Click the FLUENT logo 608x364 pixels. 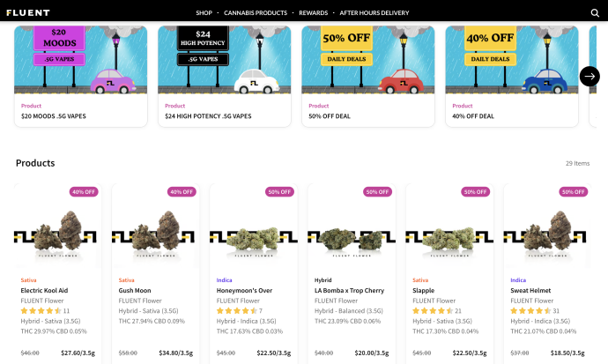click(28, 13)
